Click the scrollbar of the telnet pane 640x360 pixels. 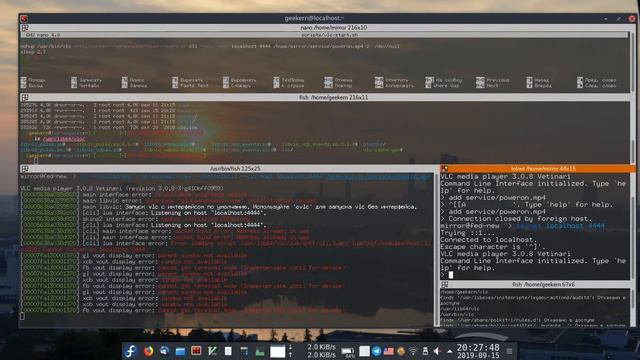[x=633, y=227]
